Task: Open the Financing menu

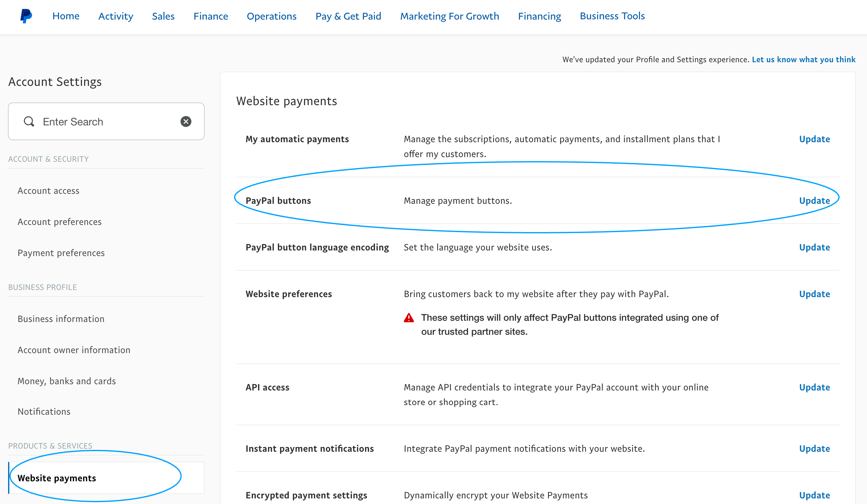Action: (540, 16)
